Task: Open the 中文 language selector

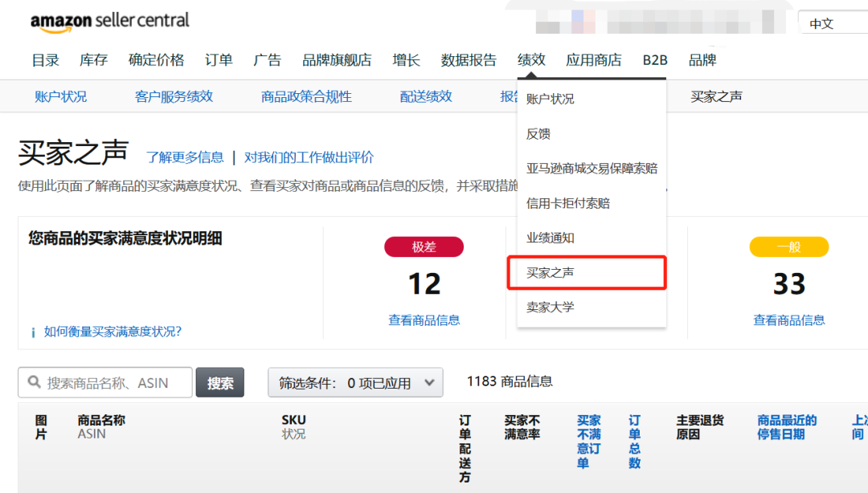Action: coord(833,23)
